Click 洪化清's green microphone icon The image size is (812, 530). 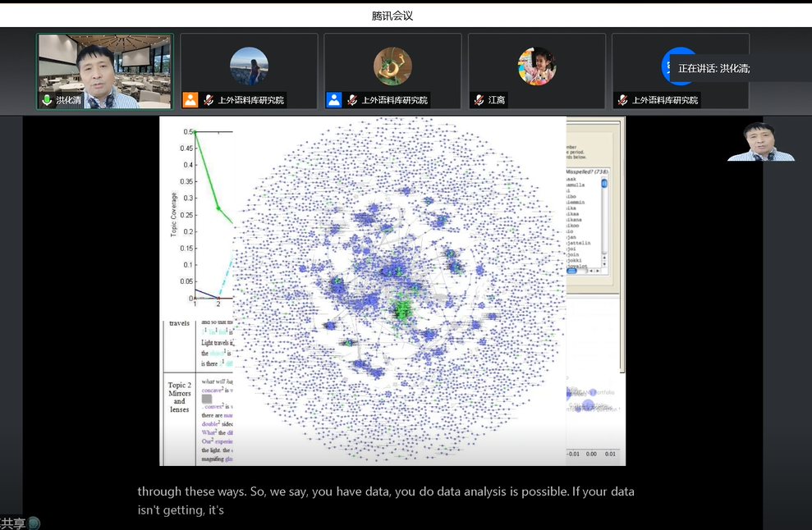point(47,100)
